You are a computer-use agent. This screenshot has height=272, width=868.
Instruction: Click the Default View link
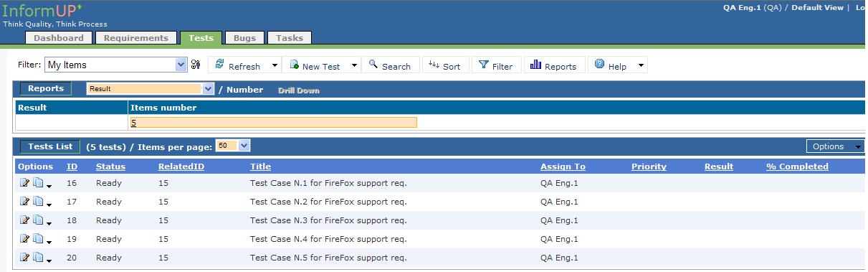coord(817,8)
